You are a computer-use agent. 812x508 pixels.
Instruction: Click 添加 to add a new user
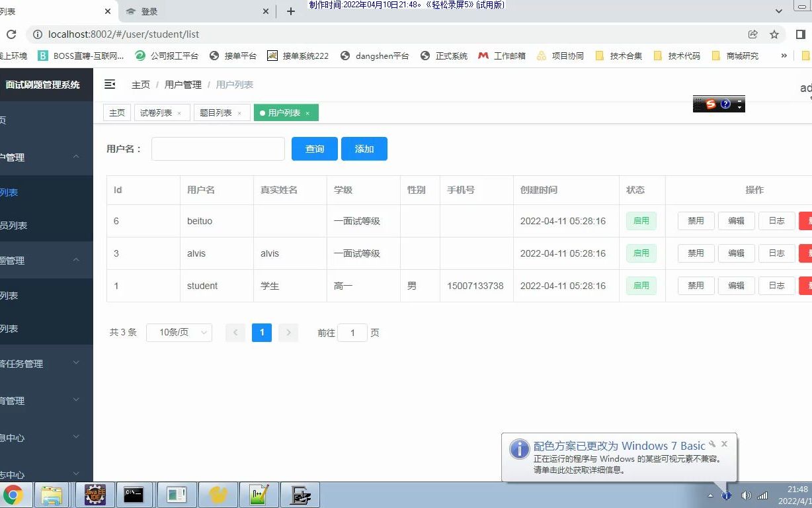point(364,149)
